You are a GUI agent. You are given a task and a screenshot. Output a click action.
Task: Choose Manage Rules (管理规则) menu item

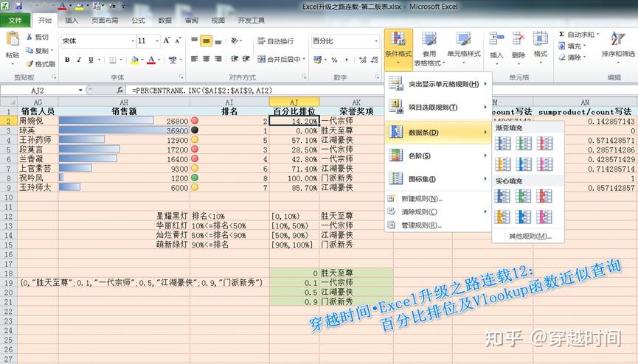point(438,225)
